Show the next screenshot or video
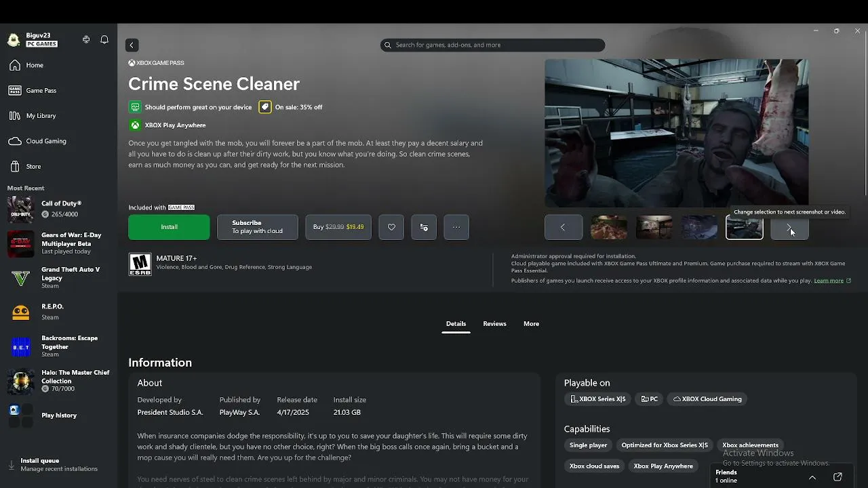This screenshot has height=488, width=868. (x=789, y=228)
